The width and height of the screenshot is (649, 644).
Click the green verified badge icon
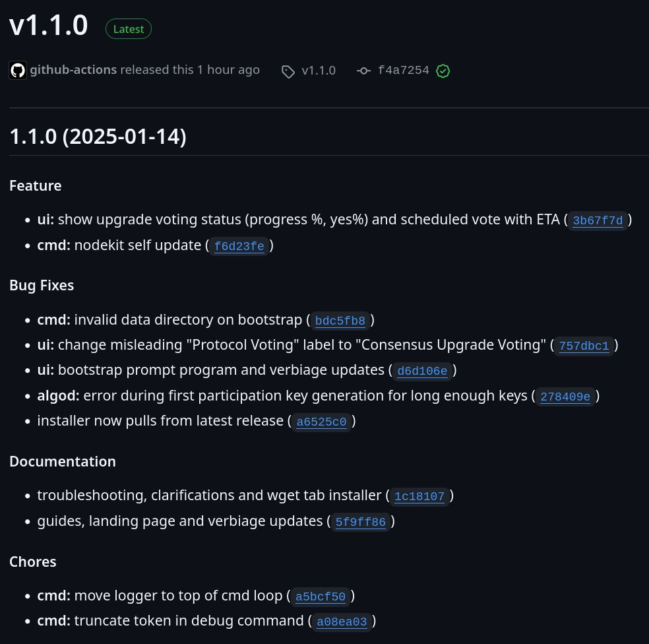point(443,71)
